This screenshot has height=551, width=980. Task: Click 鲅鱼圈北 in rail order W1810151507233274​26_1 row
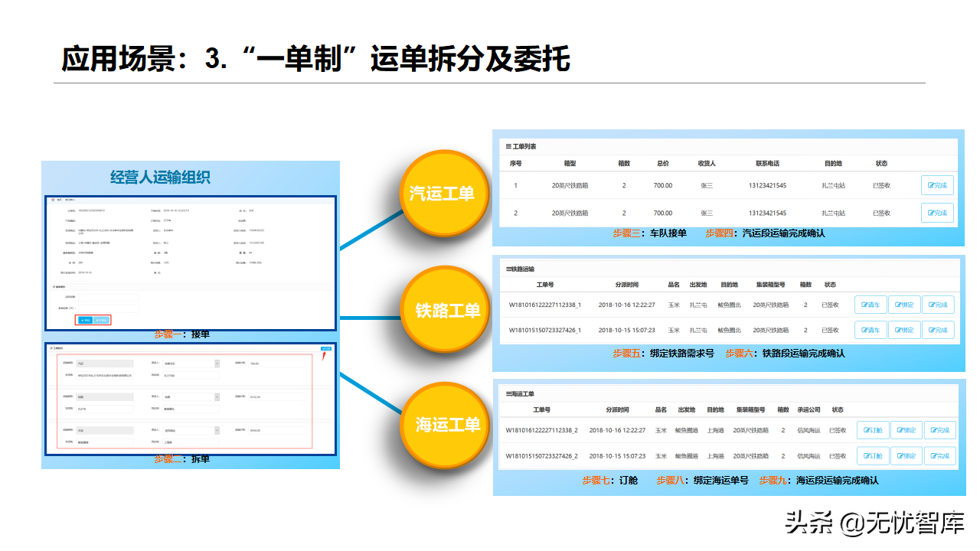[729, 330]
